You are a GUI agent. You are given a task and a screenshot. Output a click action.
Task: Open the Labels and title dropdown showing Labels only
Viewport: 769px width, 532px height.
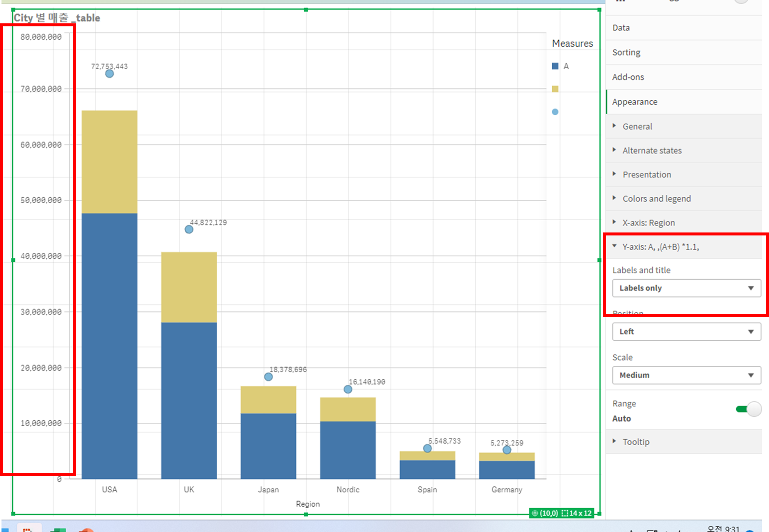point(686,288)
